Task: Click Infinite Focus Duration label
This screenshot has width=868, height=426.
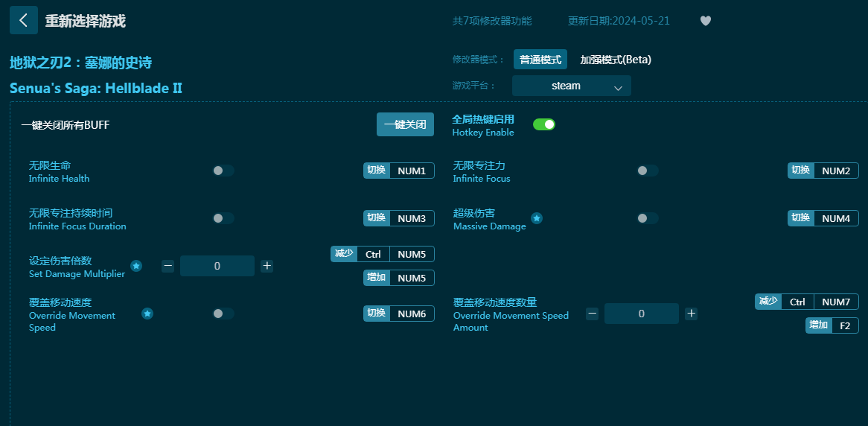Action: coord(77,226)
